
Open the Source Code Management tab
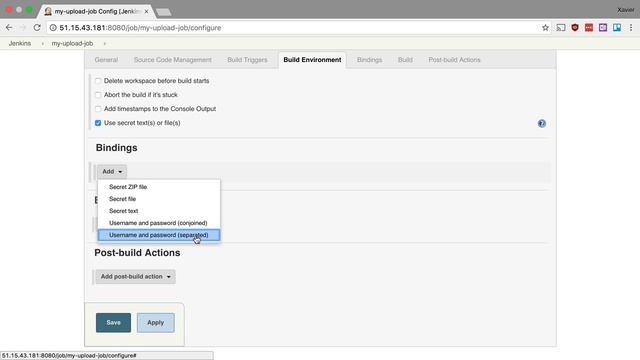point(173,60)
